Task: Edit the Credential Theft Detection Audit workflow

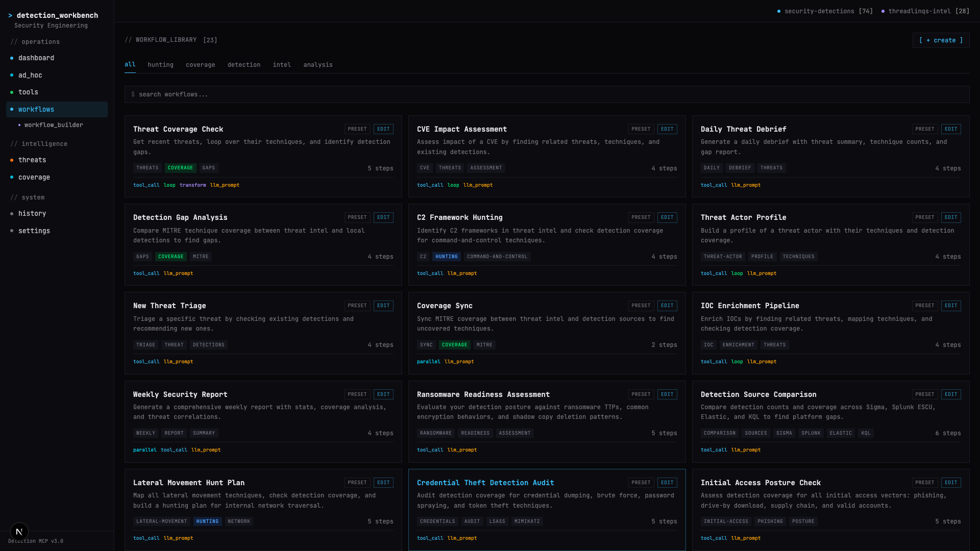Action: [667, 483]
